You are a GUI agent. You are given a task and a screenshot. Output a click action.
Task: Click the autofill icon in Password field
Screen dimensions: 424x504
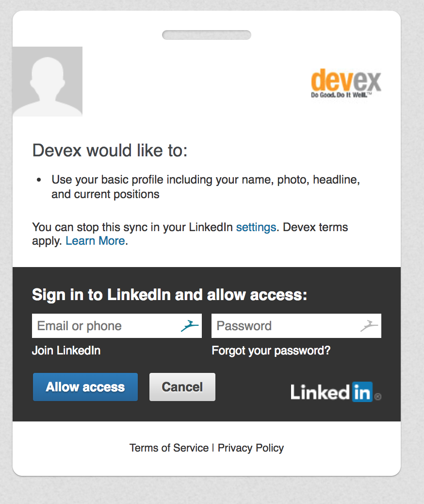369,326
